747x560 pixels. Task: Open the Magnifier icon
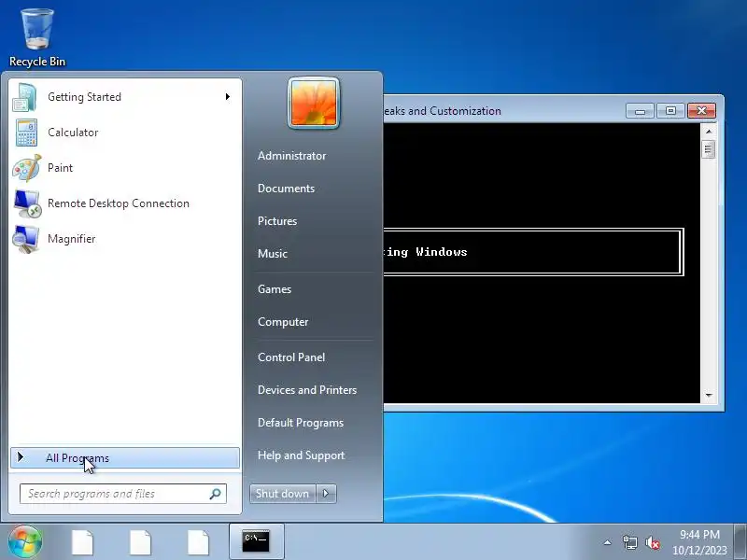click(26, 239)
